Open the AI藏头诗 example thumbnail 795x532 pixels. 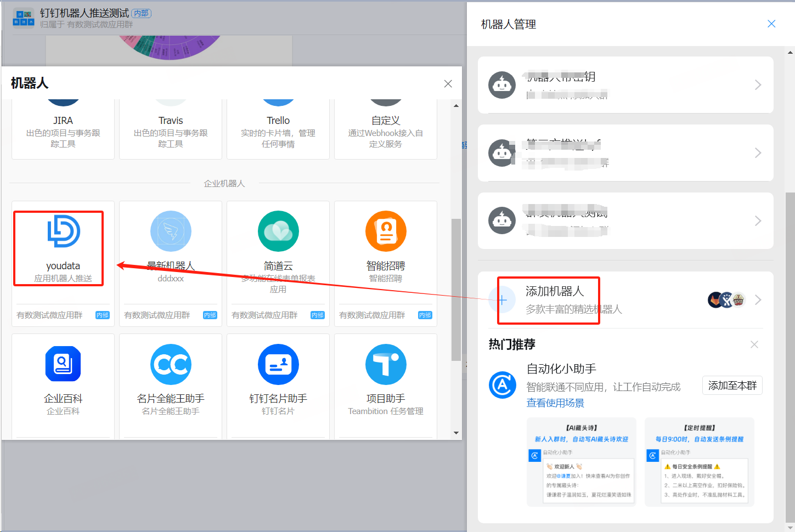pyautogui.click(x=581, y=462)
